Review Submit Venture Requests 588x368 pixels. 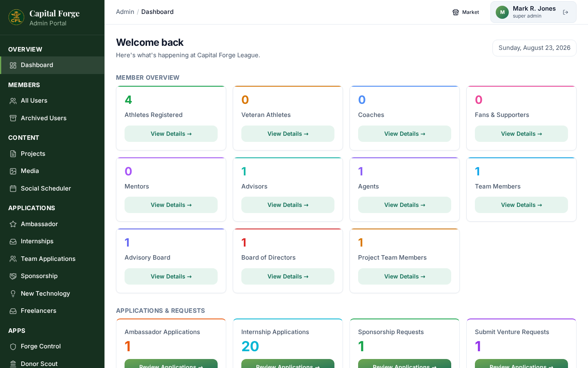(x=521, y=364)
